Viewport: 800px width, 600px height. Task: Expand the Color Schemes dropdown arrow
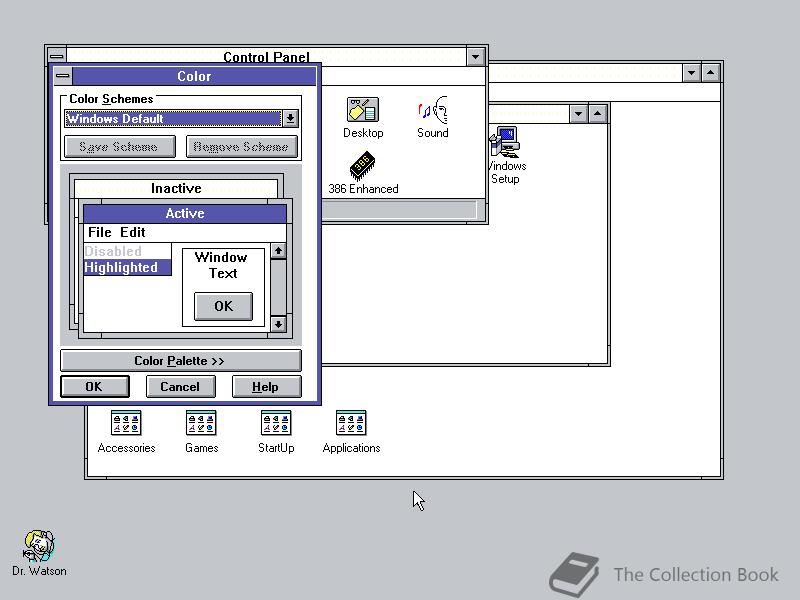tap(290, 118)
